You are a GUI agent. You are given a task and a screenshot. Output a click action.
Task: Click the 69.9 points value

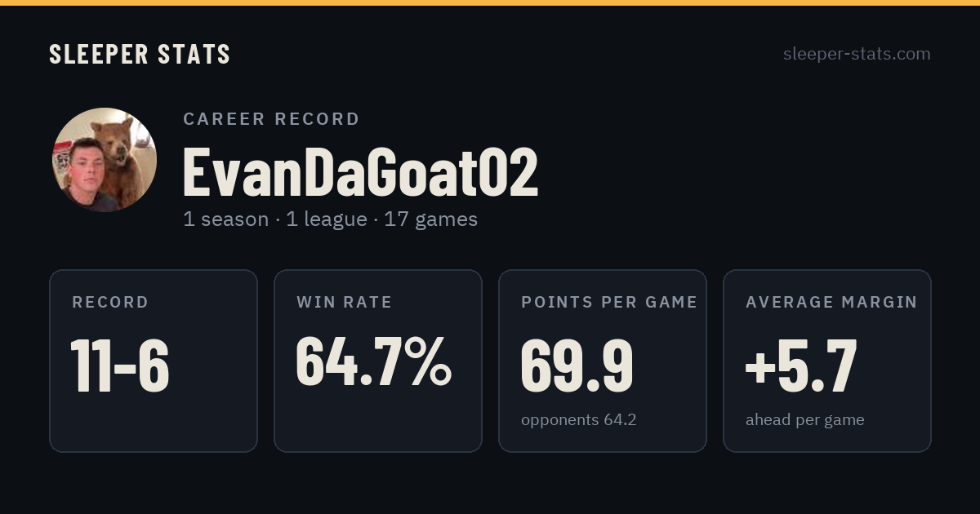pos(577,366)
